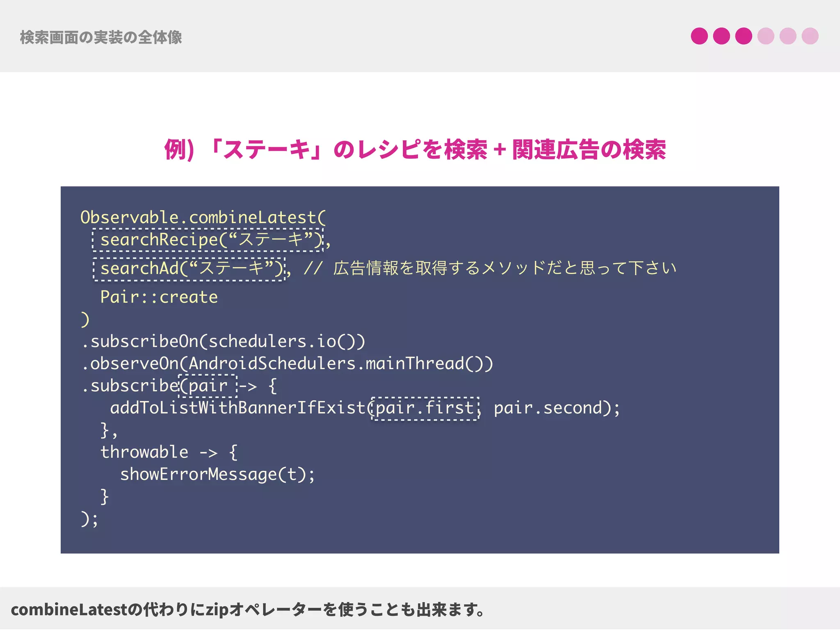Click the footer note about the zip operator
The image size is (840, 630).
pyautogui.click(x=248, y=609)
